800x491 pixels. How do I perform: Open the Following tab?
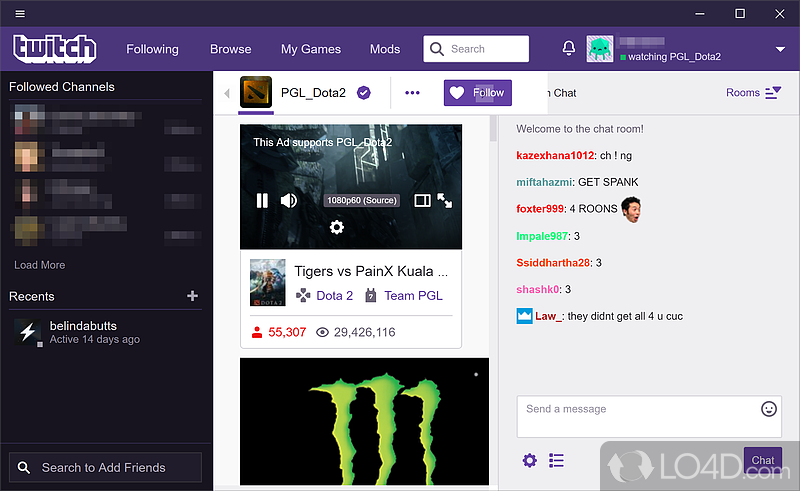(x=153, y=49)
